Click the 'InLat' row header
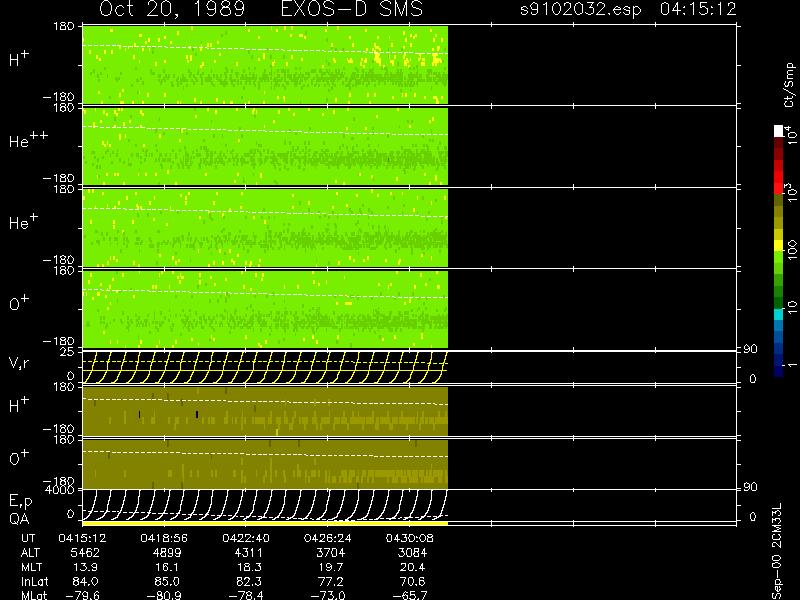This screenshot has width=800, height=600. point(34,581)
